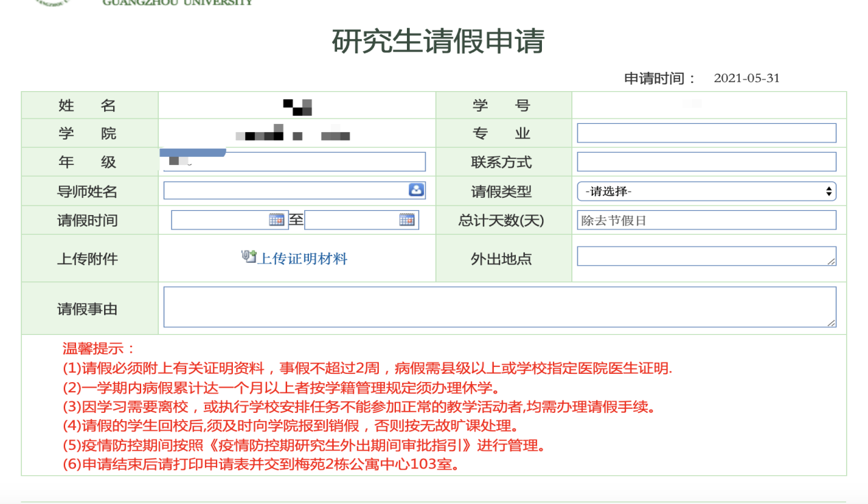The width and height of the screenshot is (868, 504).
Task: Click the 总计天数 field showing 除去节假日
Action: [706, 220]
